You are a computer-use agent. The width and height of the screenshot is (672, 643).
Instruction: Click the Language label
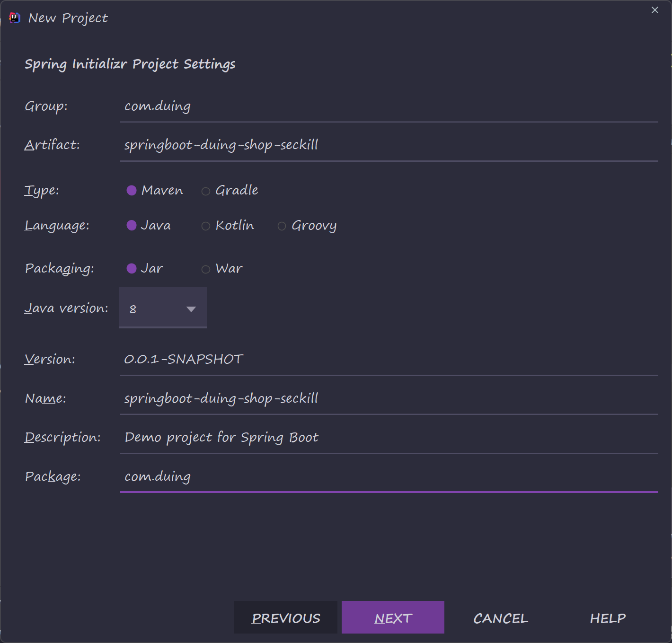point(57,226)
